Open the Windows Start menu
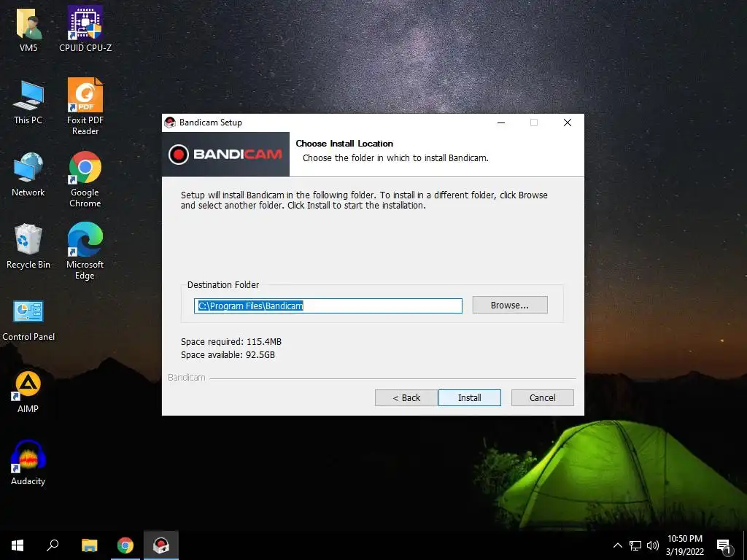 [18, 545]
